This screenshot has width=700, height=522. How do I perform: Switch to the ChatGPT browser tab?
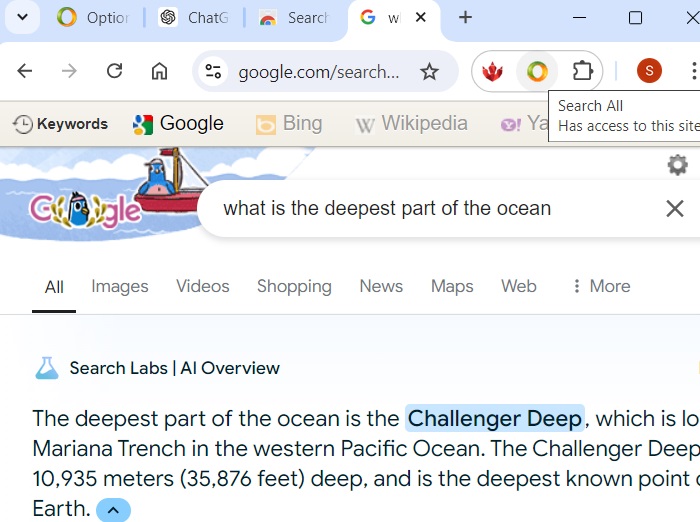194,18
